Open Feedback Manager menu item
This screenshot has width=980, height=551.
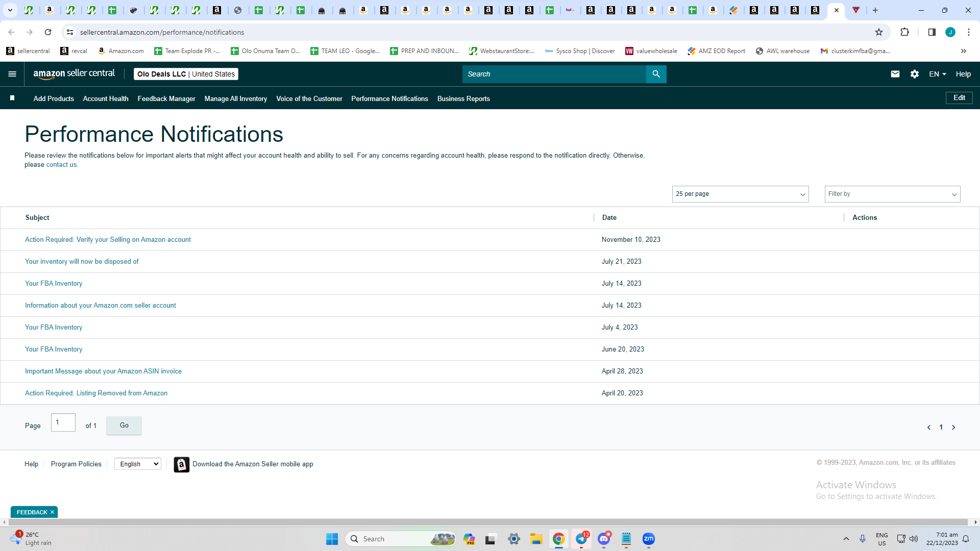point(166,98)
